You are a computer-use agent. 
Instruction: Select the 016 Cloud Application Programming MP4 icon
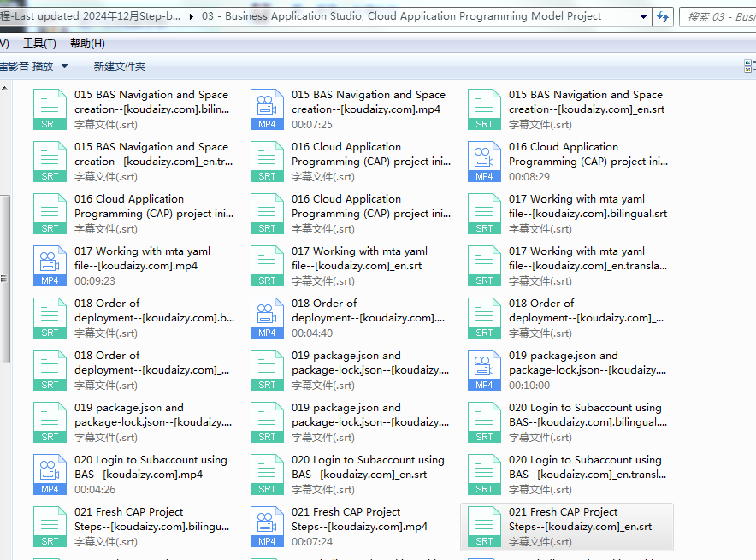click(484, 162)
